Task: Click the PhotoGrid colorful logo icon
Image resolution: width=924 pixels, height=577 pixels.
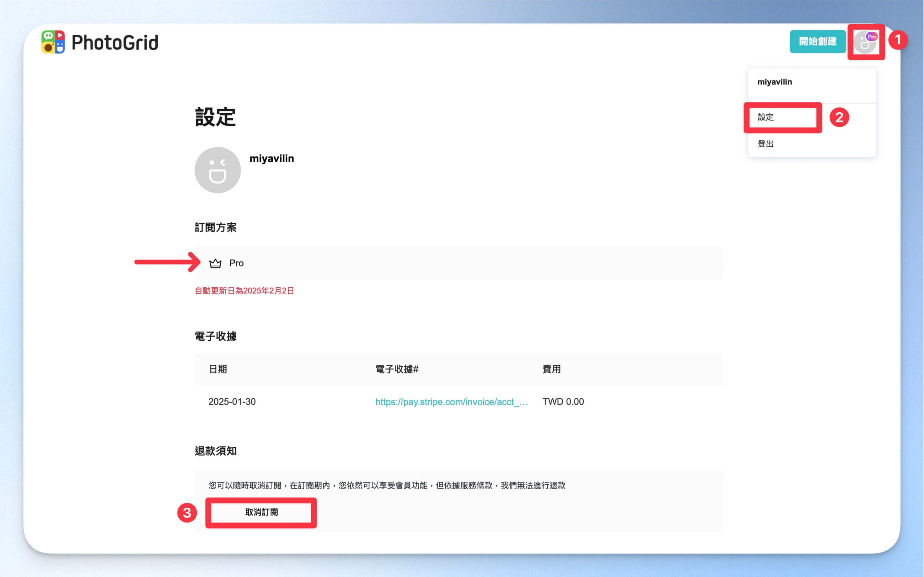Action: pyautogui.click(x=53, y=42)
